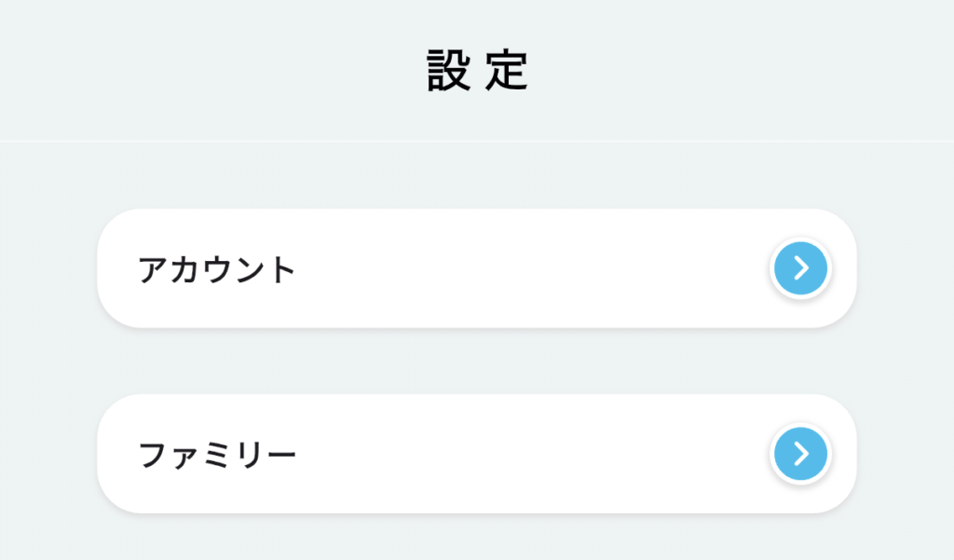Click the blue chevron icon beside ファミリー
Screen dimensions: 954x560
[800, 455]
